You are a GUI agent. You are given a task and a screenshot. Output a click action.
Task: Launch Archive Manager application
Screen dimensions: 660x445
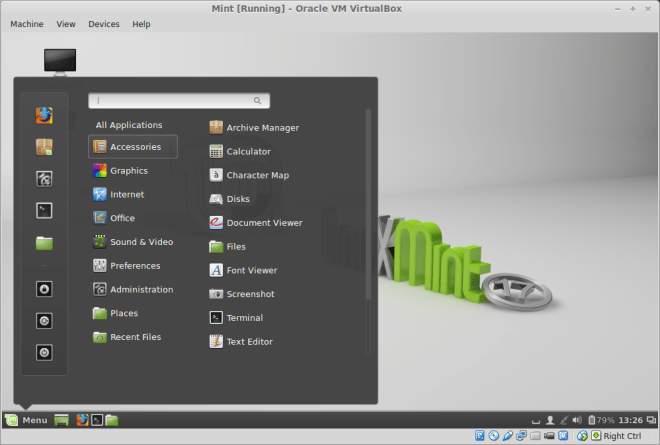pyautogui.click(x=254, y=128)
